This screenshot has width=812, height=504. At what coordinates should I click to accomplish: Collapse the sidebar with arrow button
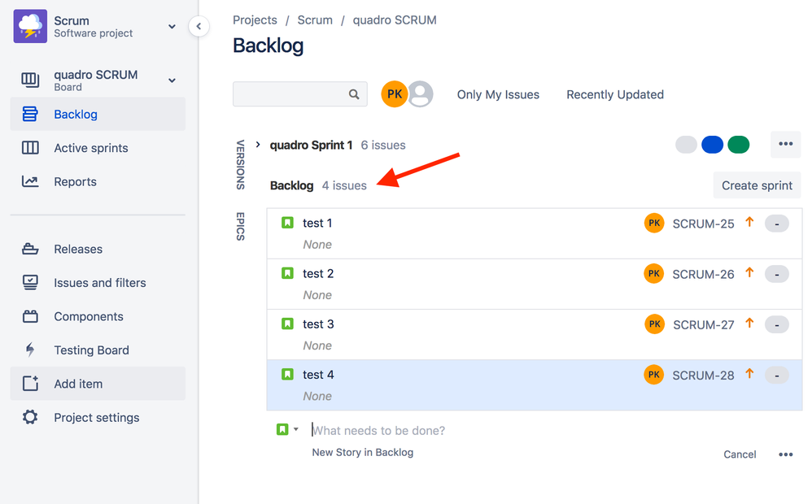point(199,26)
